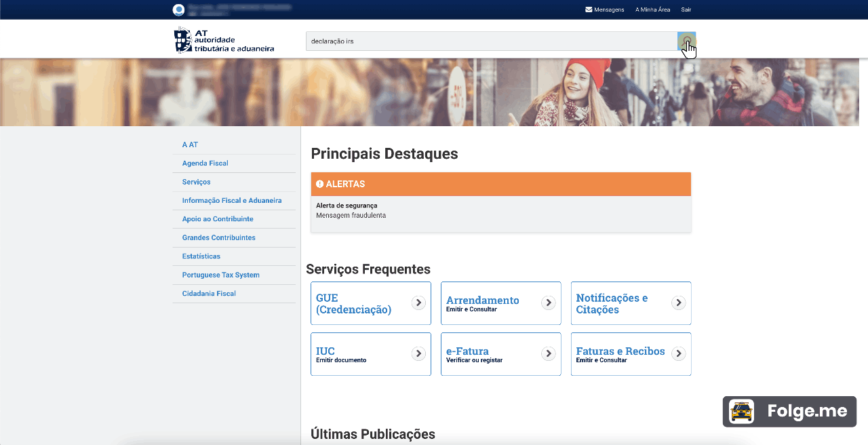The image size is (868, 445).
Task: Click the arrow on Notificações e Citações card
Action: (x=678, y=303)
